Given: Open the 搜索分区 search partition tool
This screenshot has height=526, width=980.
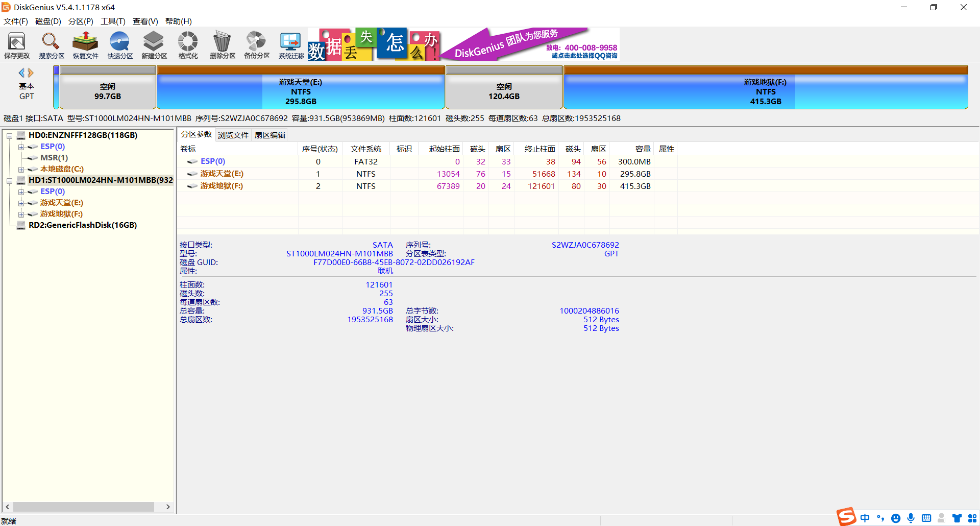Looking at the screenshot, I should click(52, 45).
